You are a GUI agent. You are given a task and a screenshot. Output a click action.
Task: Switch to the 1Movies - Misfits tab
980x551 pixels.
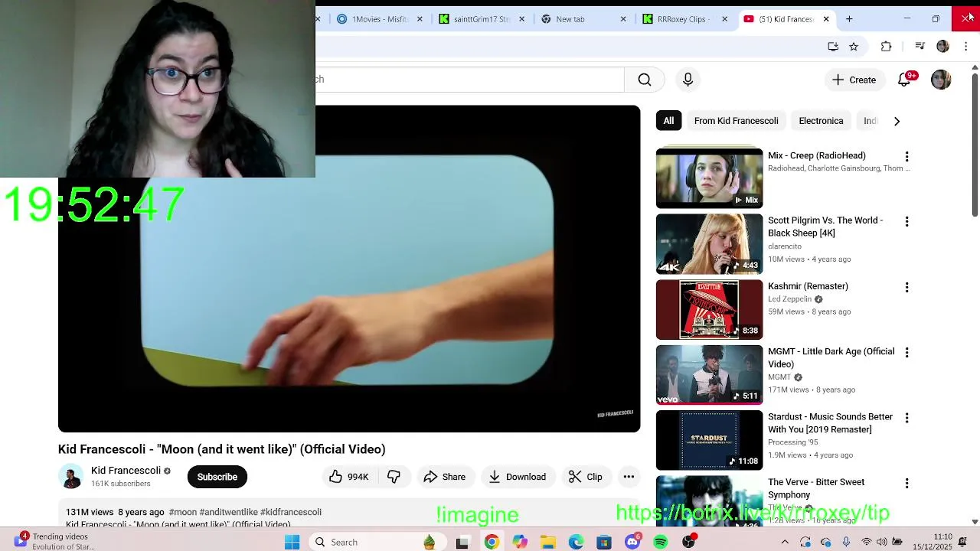(x=379, y=19)
